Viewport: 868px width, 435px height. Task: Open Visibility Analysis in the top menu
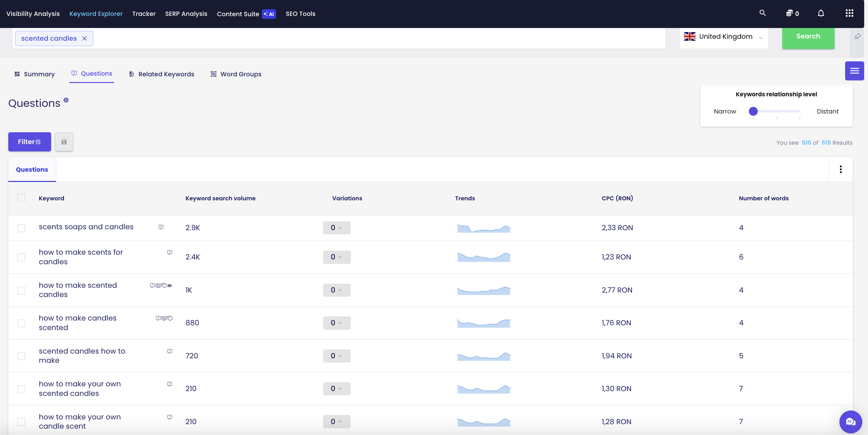(33, 14)
